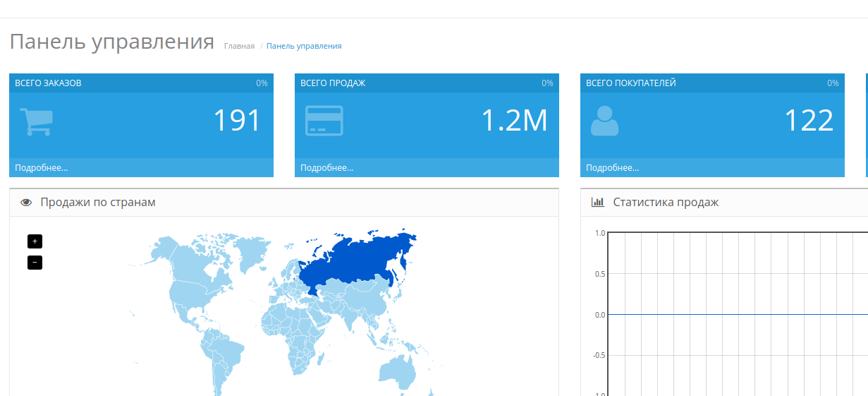This screenshot has height=396, width=868.
Task: Go to Главная in the breadcrumb
Action: click(x=239, y=46)
